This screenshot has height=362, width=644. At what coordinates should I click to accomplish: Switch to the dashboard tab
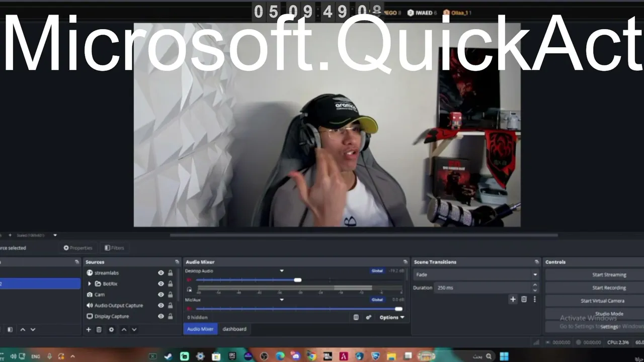pos(234,329)
